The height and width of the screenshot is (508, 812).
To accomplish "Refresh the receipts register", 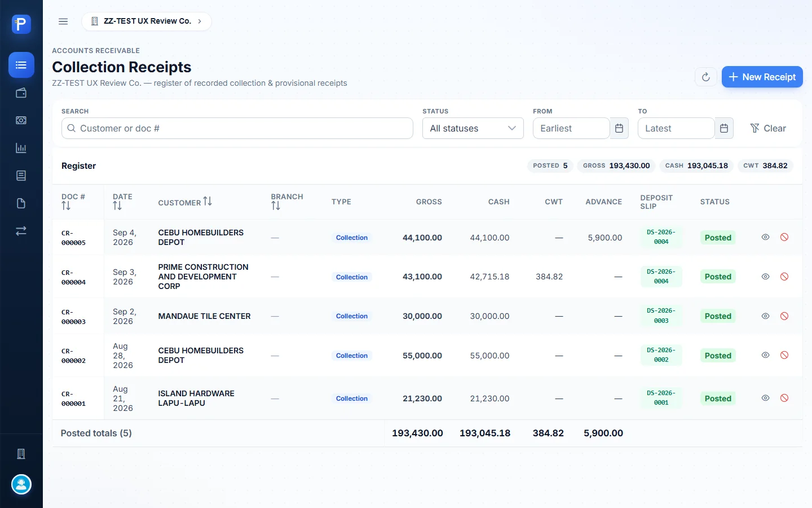I will pyautogui.click(x=705, y=77).
